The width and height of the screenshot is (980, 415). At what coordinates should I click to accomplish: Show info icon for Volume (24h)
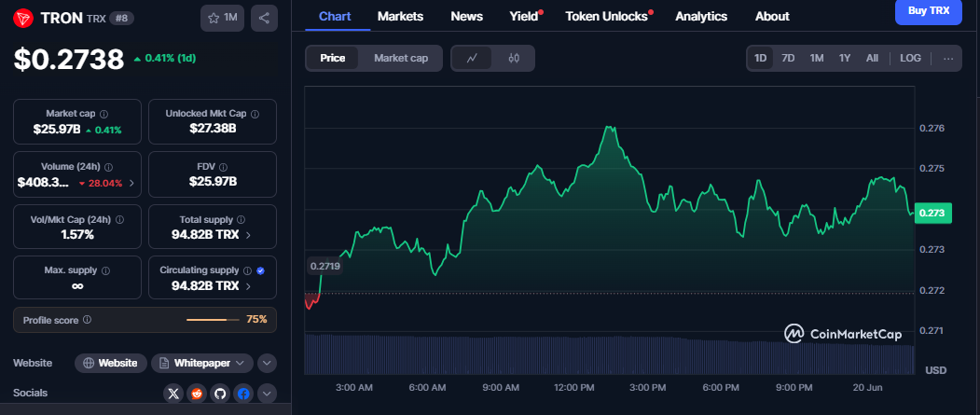coord(109,167)
